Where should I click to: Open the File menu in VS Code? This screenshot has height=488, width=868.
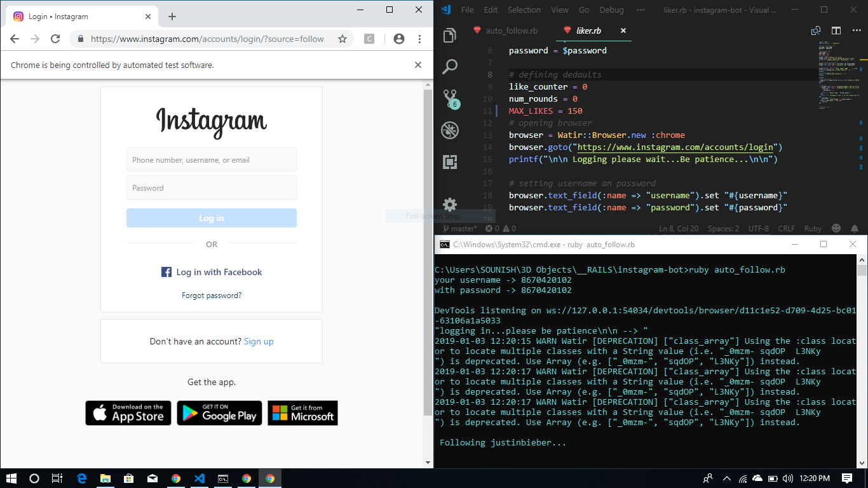click(468, 10)
